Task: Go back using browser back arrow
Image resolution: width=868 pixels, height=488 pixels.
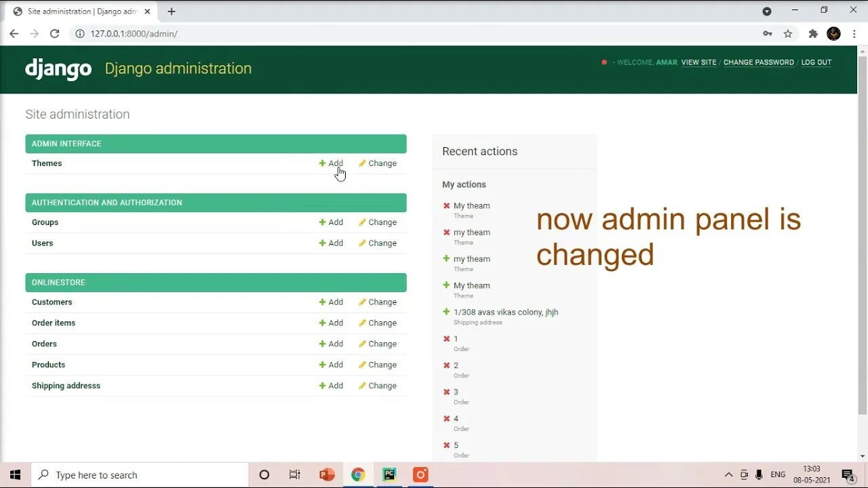Action: pyautogui.click(x=14, y=33)
